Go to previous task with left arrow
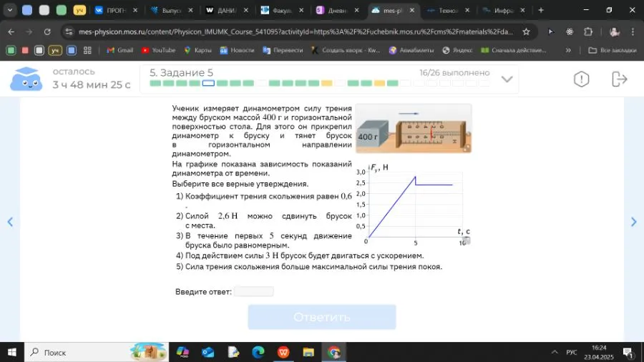Image resolution: width=644 pixels, height=362 pixels. (x=10, y=222)
